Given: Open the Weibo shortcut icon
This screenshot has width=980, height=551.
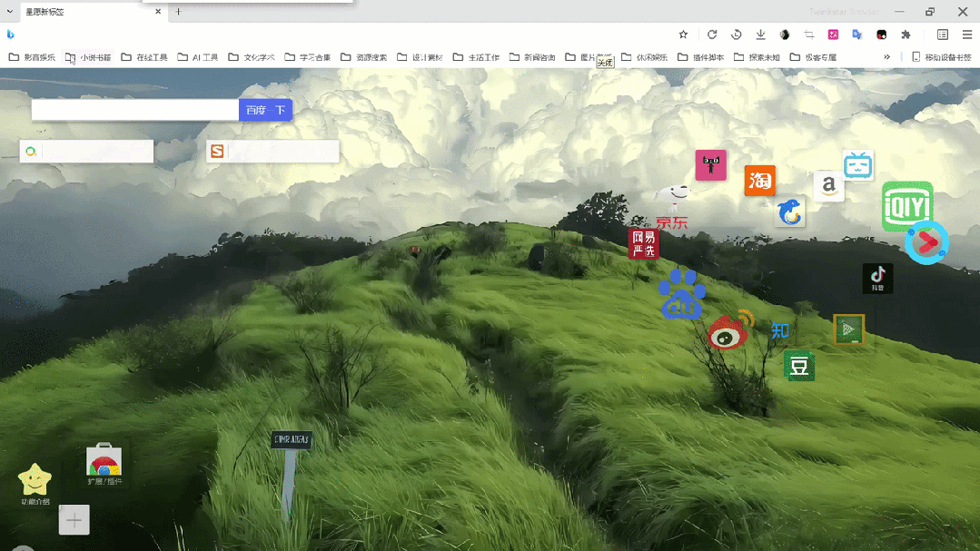Looking at the screenshot, I should [x=730, y=330].
